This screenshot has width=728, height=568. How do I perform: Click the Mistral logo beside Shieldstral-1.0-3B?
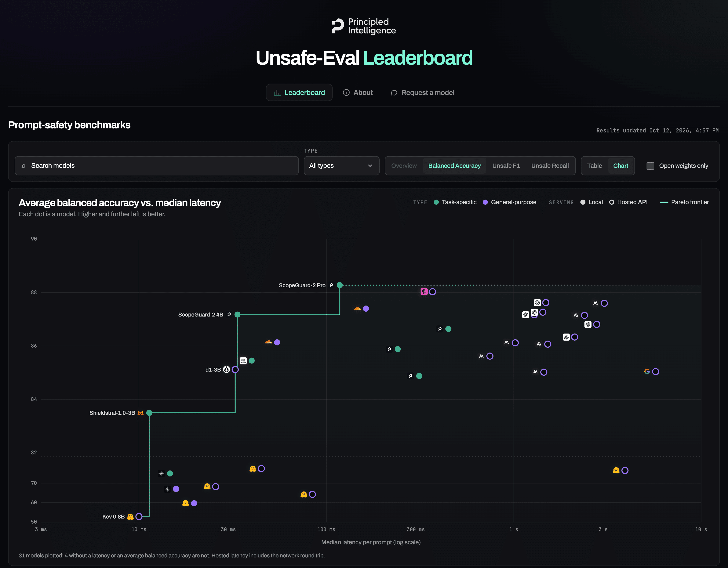pos(141,413)
